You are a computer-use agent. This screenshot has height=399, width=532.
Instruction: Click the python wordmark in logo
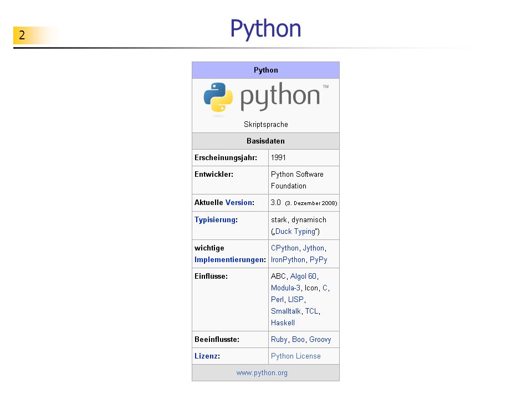click(280, 96)
